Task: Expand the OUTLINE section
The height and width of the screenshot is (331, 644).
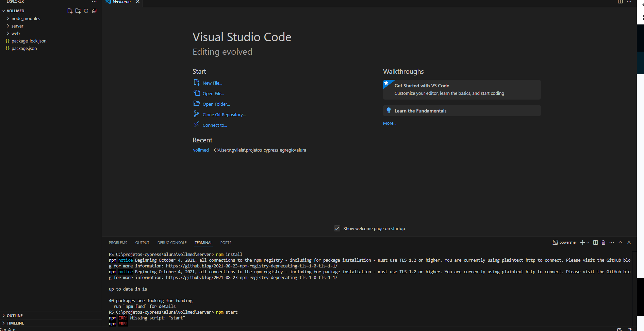Action: tap(51, 316)
